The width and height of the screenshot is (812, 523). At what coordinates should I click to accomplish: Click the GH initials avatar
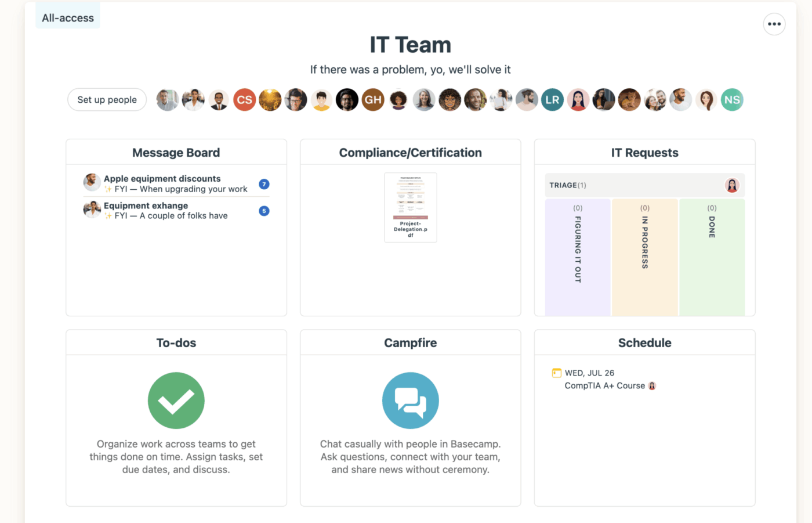[x=373, y=100]
